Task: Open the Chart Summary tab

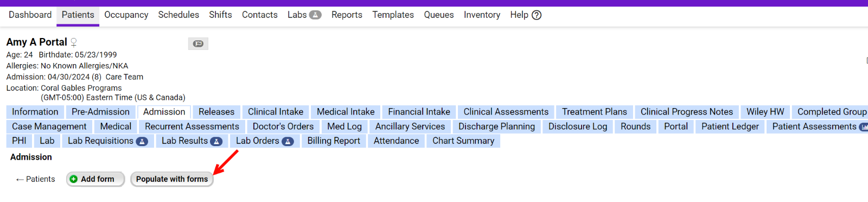Action: pos(463,141)
